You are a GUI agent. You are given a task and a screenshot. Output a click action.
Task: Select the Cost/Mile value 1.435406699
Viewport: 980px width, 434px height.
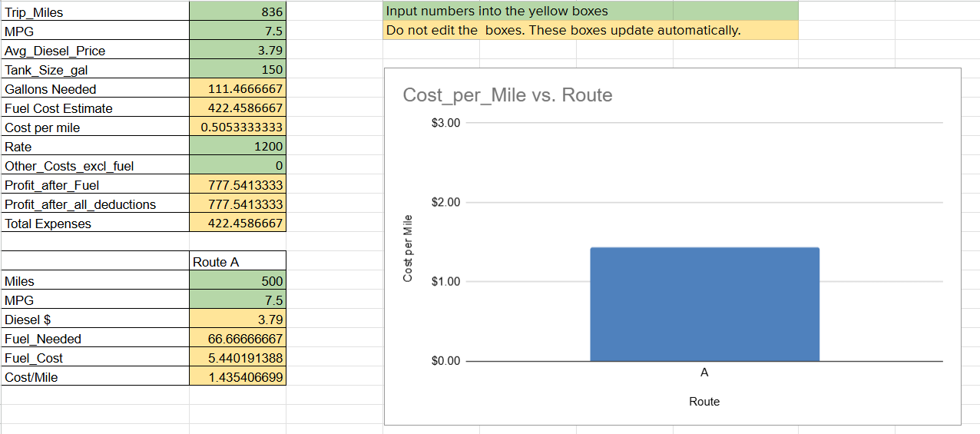click(237, 377)
